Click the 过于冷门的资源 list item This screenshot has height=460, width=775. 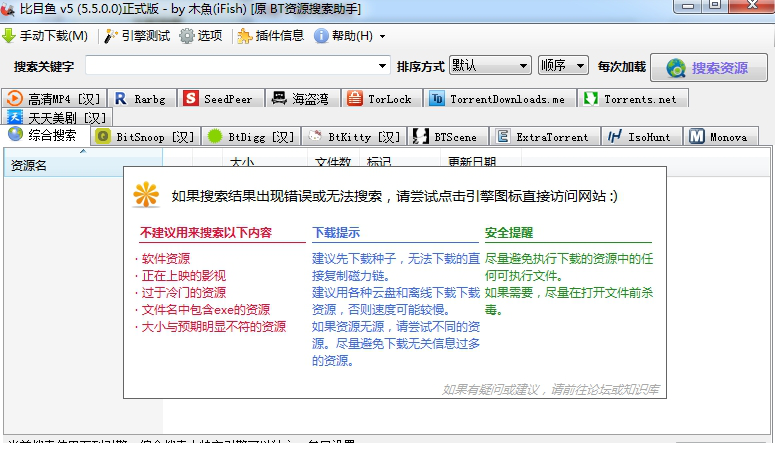click(184, 293)
